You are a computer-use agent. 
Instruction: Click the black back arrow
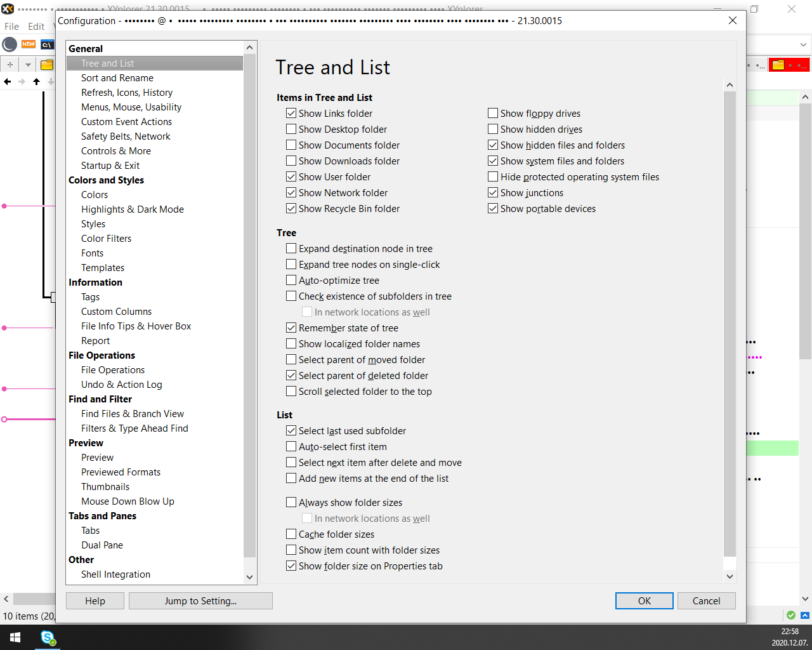click(8, 81)
